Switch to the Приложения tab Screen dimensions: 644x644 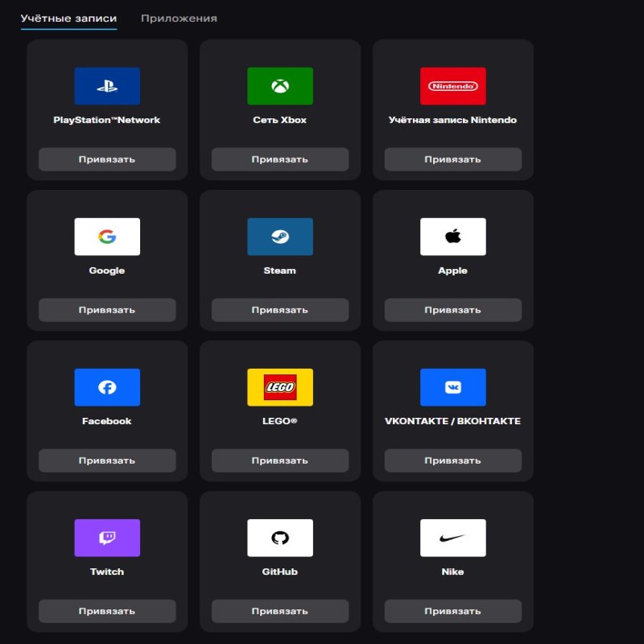coord(179,19)
